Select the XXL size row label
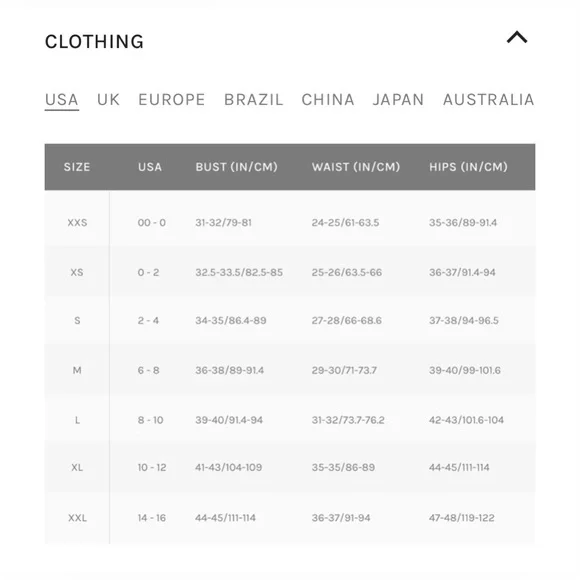This screenshot has width=580, height=580. pos(77,518)
